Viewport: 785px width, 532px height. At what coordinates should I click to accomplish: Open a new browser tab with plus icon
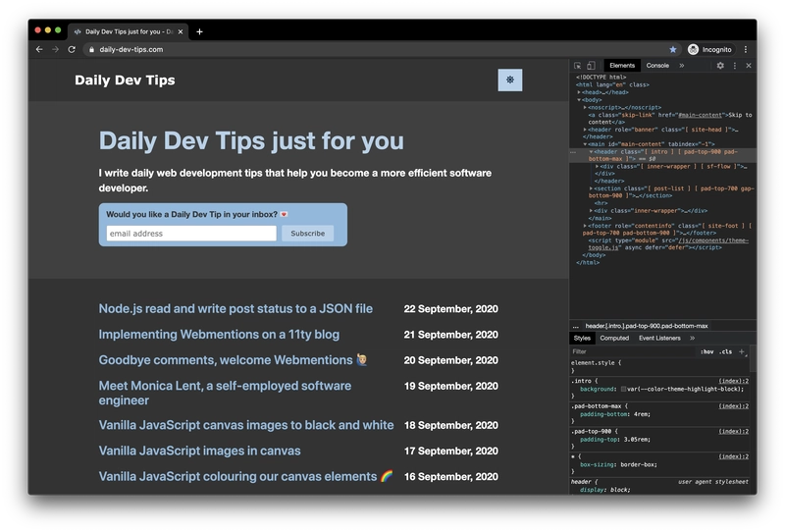[199, 31]
